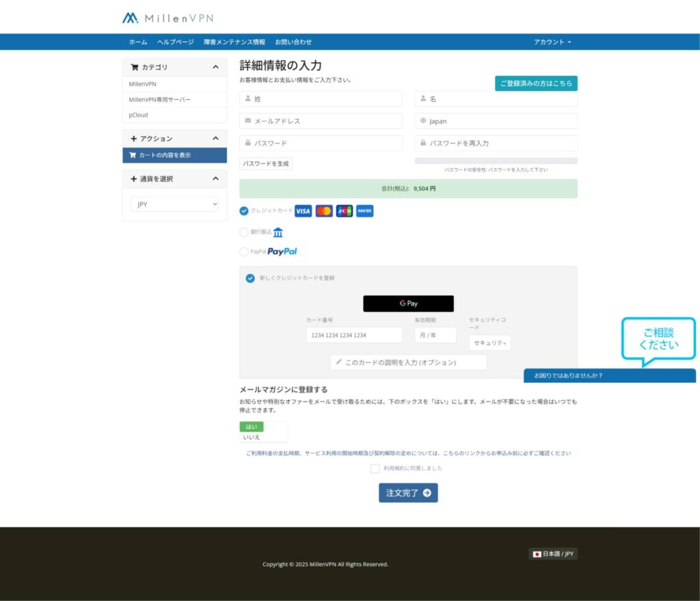The image size is (700, 601).
Task: Click the Mastercard icon
Action: click(x=324, y=211)
